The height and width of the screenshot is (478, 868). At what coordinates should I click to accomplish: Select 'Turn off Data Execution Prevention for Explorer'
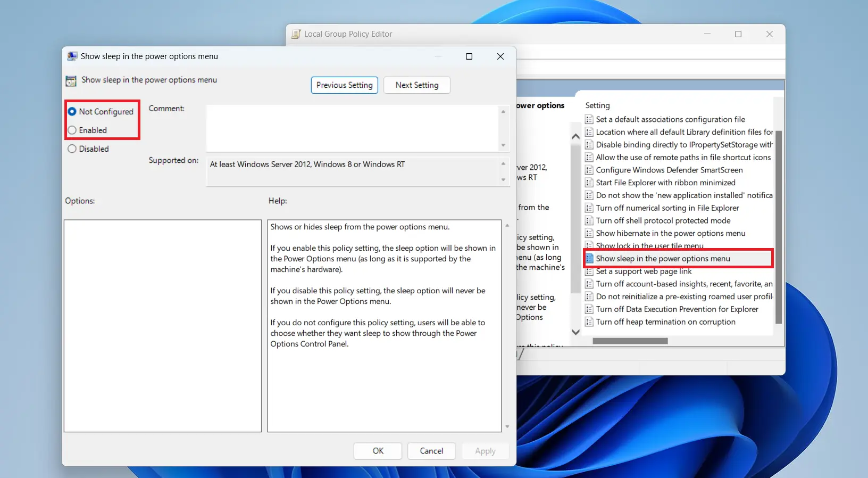(677, 309)
